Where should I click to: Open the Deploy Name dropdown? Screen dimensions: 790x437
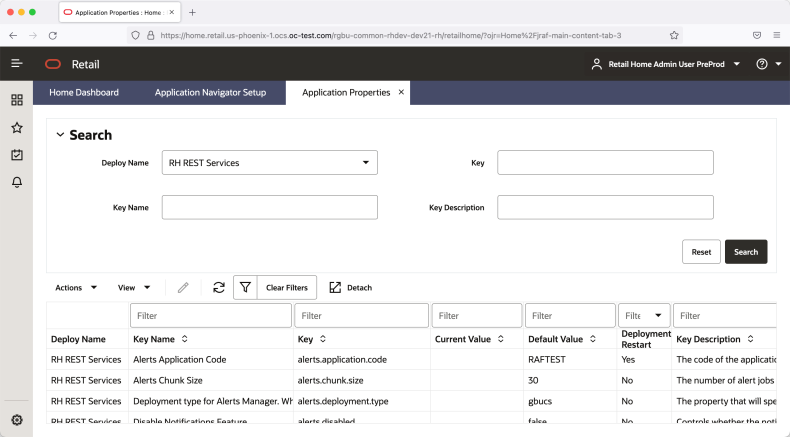click(270, 162)
